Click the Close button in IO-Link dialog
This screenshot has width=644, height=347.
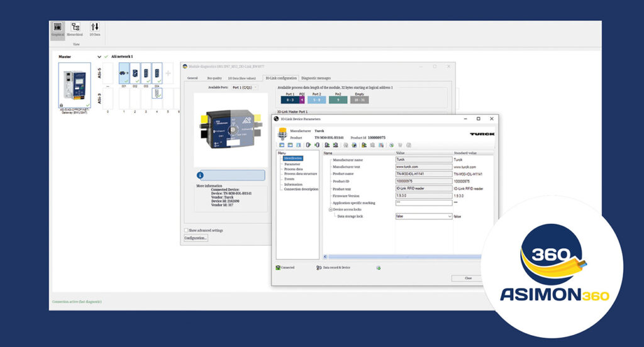[468, 278]
